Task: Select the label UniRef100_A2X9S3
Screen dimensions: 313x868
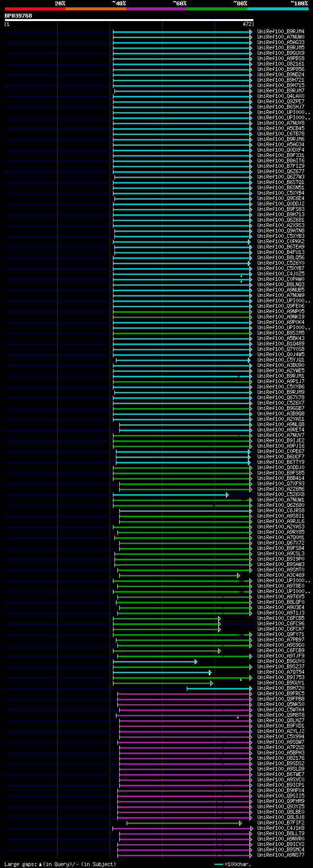Action: [x=281, y=225]
